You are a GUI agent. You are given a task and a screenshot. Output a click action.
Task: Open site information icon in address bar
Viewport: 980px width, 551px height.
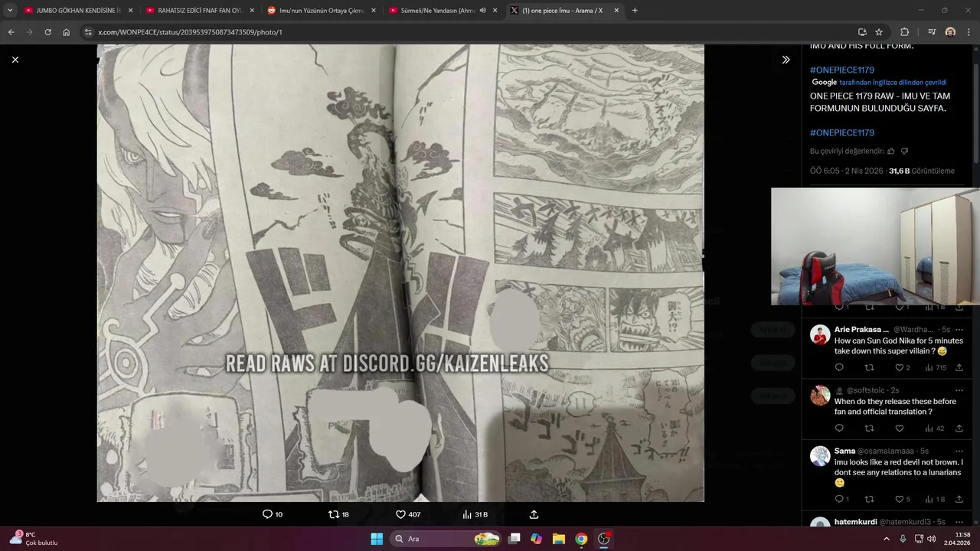click(x=88, y=32)
